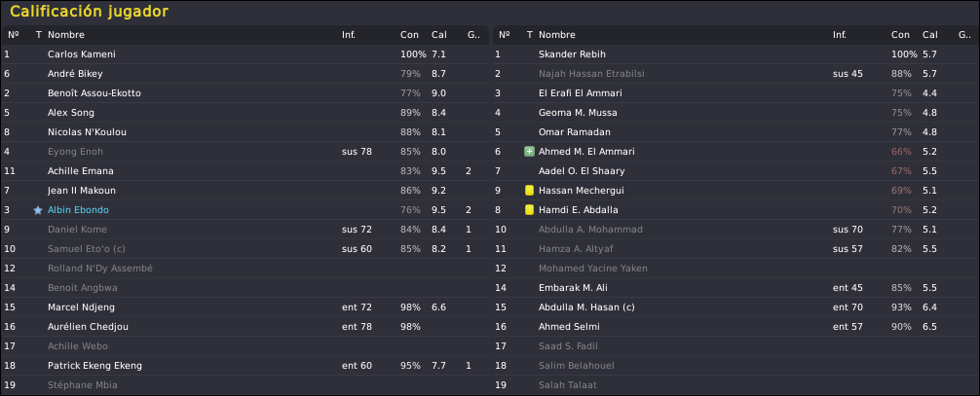The height and width of the screenshot is (396, 980).
Task: Select Samuel Eto'o (c) row
Action: click(x=245, y=249)
